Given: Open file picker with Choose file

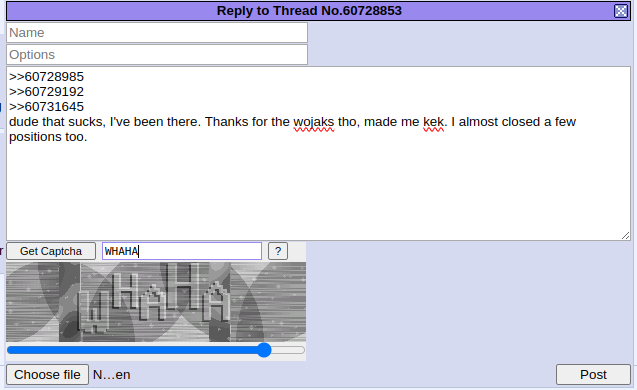Looking at the screenshot, I should [48, 375].
